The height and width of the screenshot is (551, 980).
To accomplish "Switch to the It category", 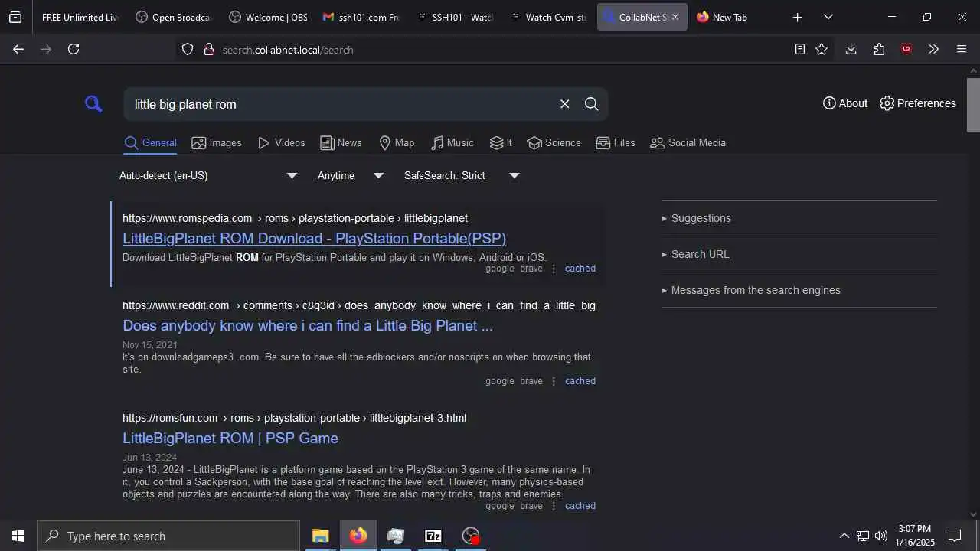I will click(x=501, y=143).
